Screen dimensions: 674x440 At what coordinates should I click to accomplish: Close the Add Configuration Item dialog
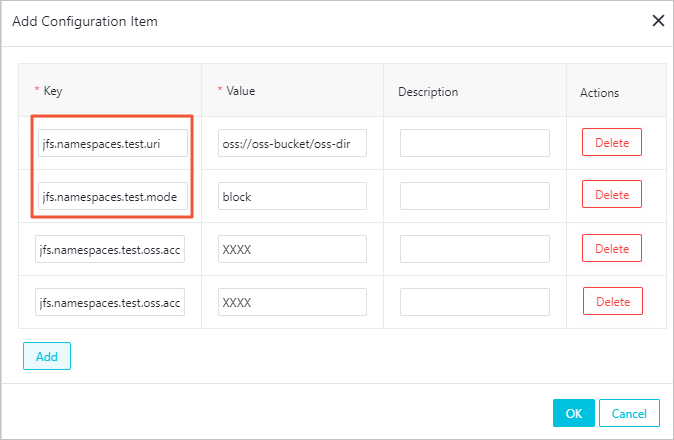658,20
